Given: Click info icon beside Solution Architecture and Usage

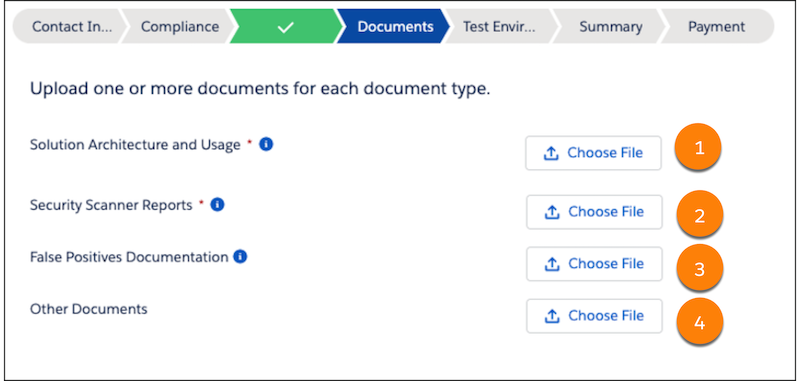Looking at the screenshot, I should coord(266,144).
